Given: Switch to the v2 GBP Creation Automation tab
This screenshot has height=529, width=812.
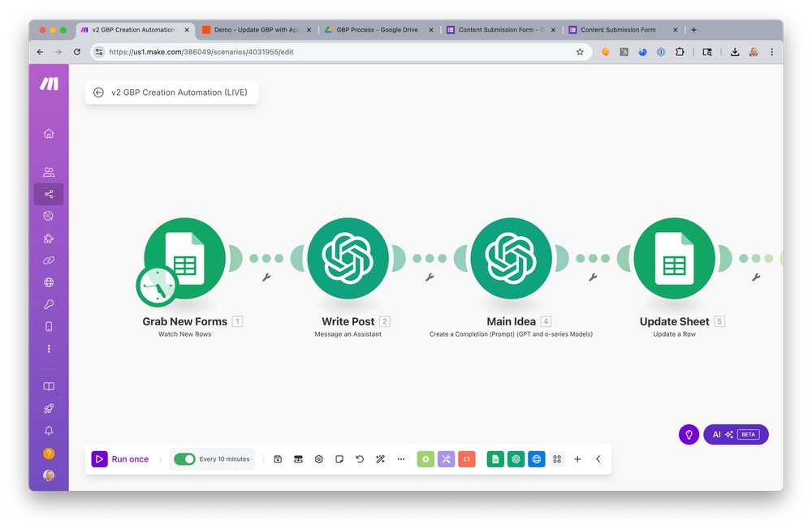Looking at the screenshot, I should point(135,30).
